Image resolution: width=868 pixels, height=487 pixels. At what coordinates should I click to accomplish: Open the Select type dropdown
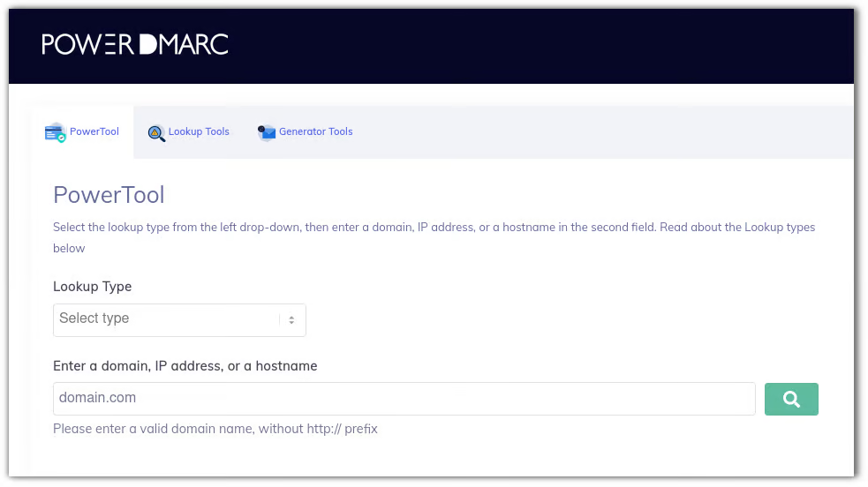click(179, 320)
